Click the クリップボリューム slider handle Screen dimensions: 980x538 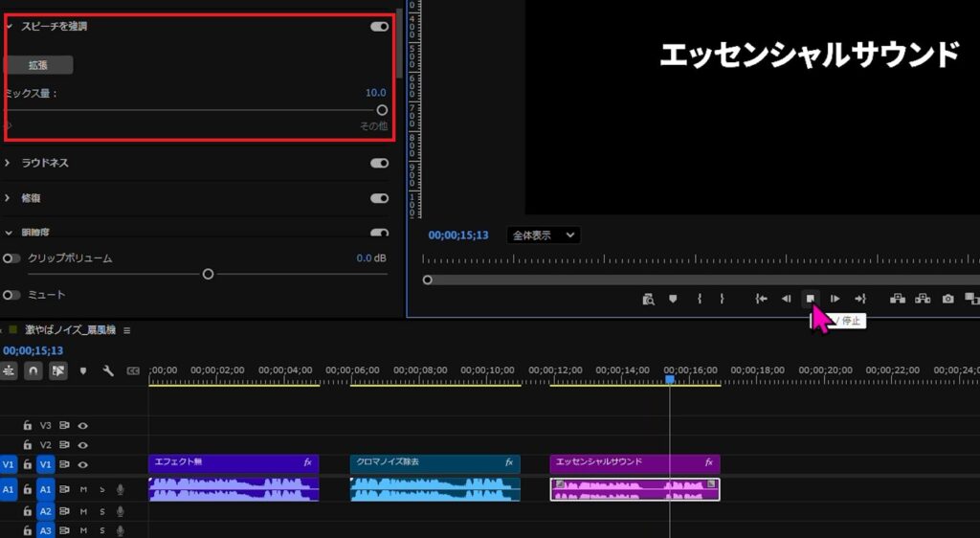click(208, 274)
